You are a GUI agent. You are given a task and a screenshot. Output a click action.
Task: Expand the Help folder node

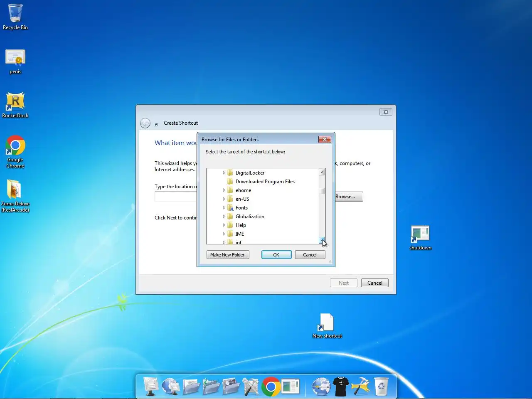(x=224, y=225)
